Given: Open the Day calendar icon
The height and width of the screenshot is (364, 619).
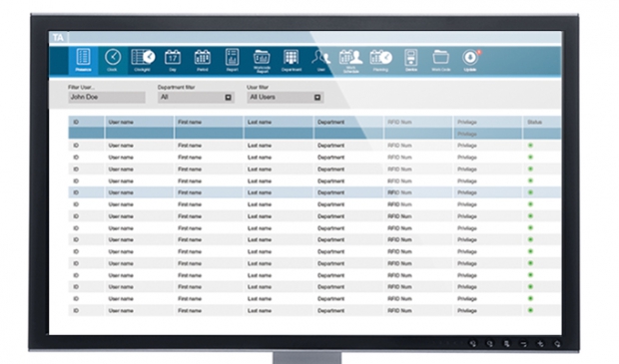Looking at the screenshot, I should 173,60.
